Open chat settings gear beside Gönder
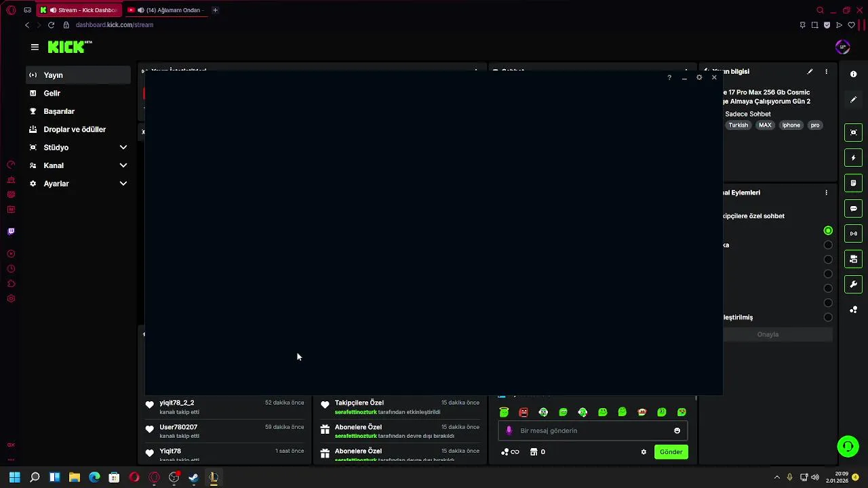 point(644,452)
